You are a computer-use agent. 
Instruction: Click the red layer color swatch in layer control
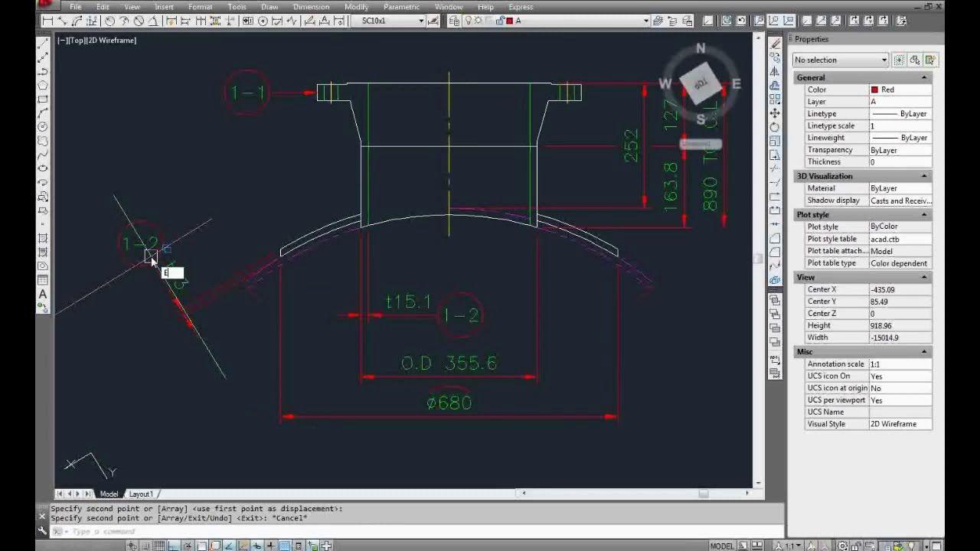point(509,21)
